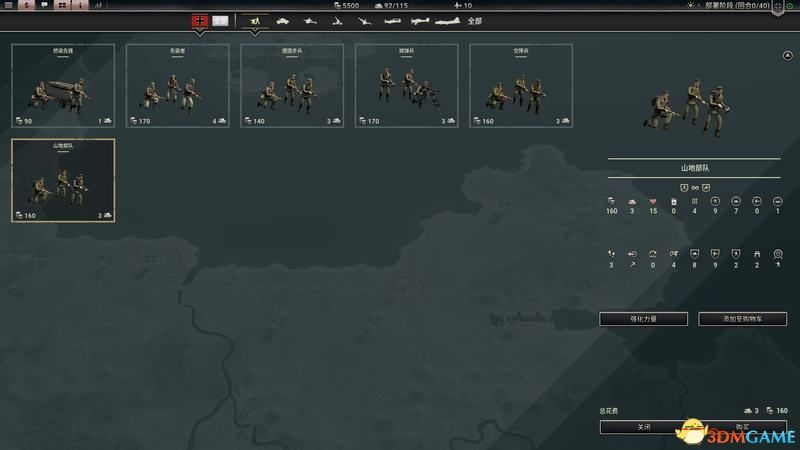800x450 pixels.
Task: Select the 掷弹兵 unit card with machine gun
Action: 407,86
